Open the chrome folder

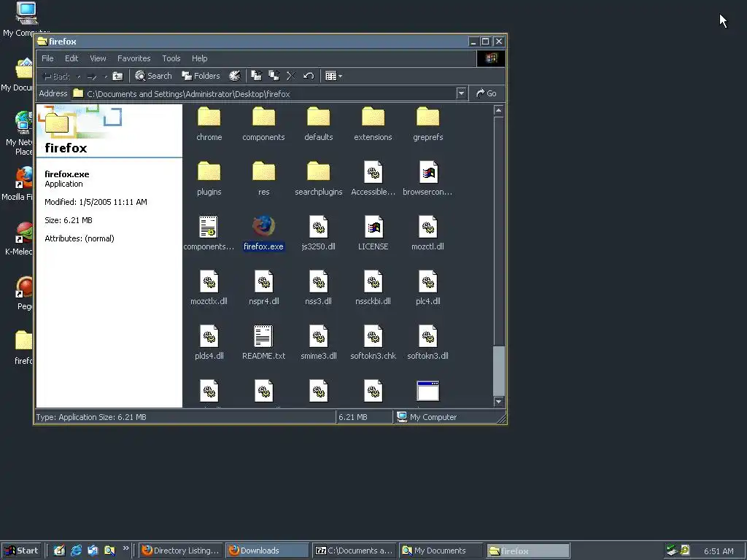point(209,124)
